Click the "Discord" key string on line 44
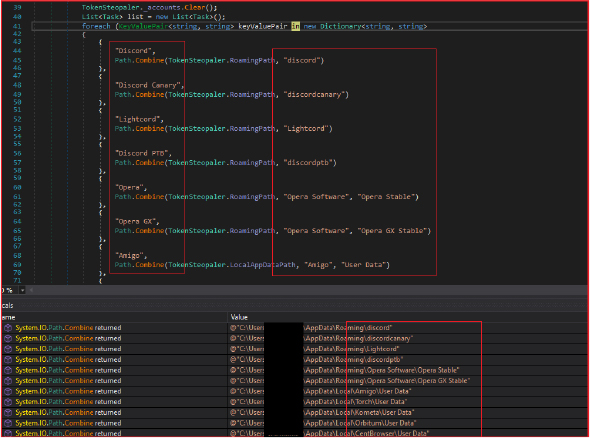The height and width of the screenshot is (438, 590). click(x=135, y=50)
